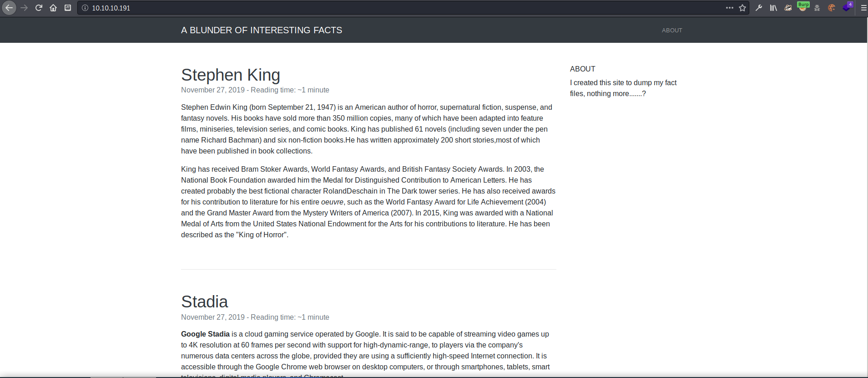
Task: Open ABOUT in the site navigation
Action: point(672,30)
